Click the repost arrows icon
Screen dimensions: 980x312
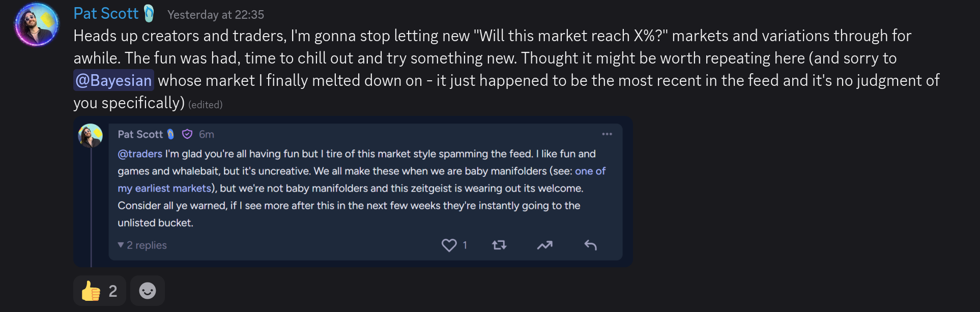(x=499, y=245)
